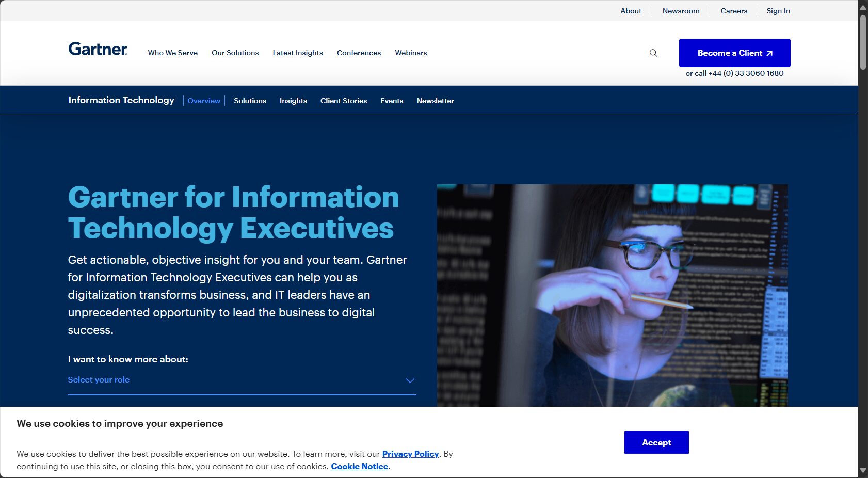Open the Client Stories tab

coord(344,101)
